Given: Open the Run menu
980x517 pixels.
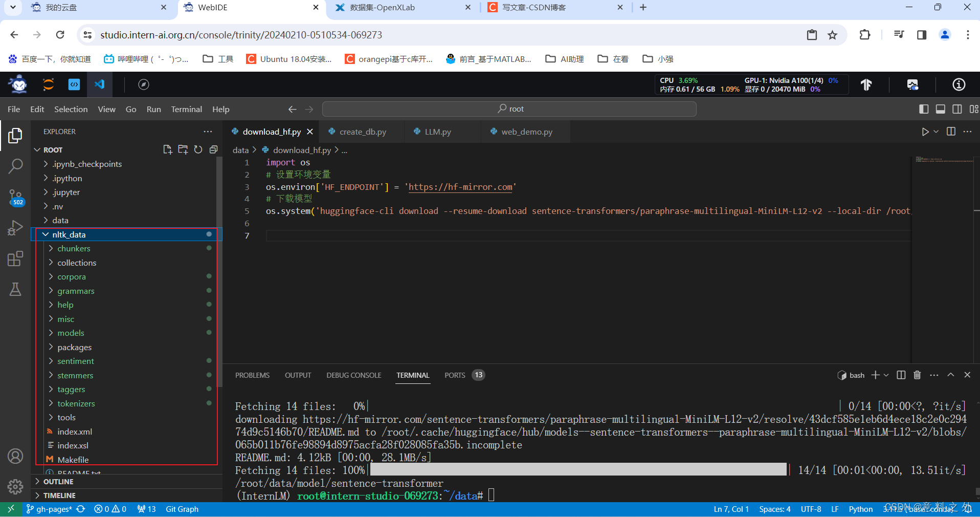Looking at the screenshot, I should (153, 109).
